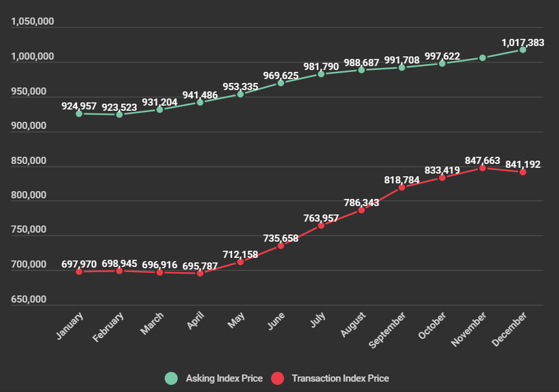Click the November asking price data point

pyautogui.click(x=482, y=58)
